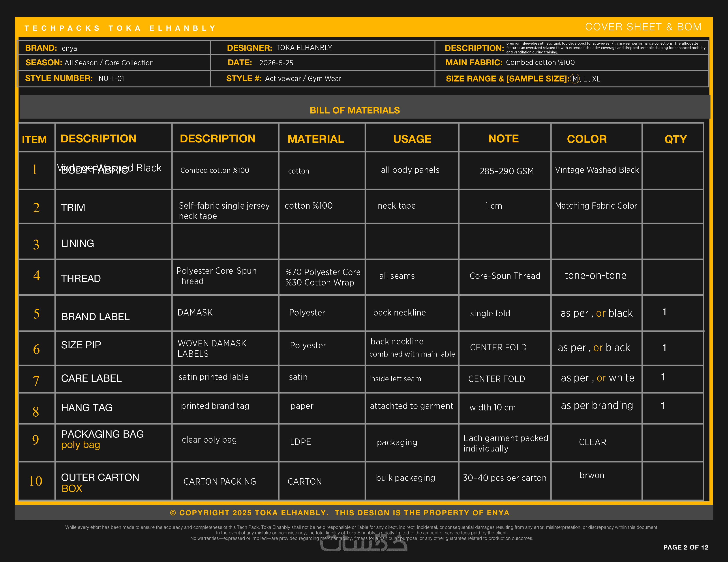Click the circled sample size 'M'
The image size is (728, 563).
(x=575, y=79)
